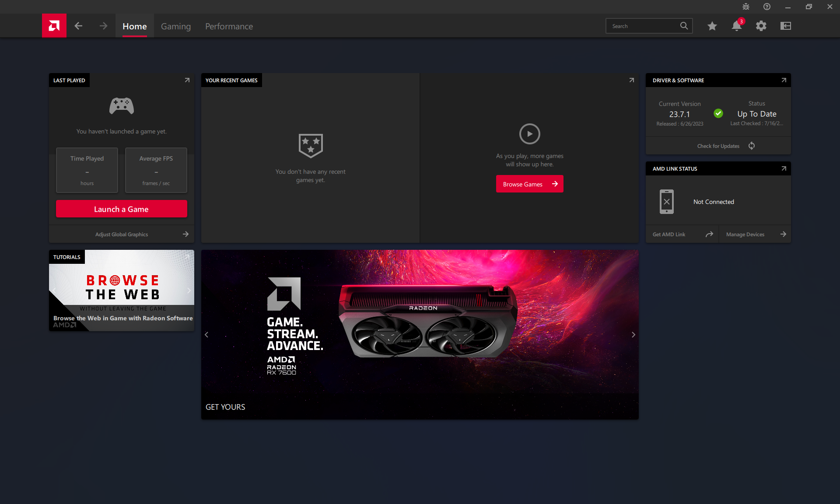Expand the Driver & Software panel
This screenshot has height=504, width=840.
tap(784, 80)
